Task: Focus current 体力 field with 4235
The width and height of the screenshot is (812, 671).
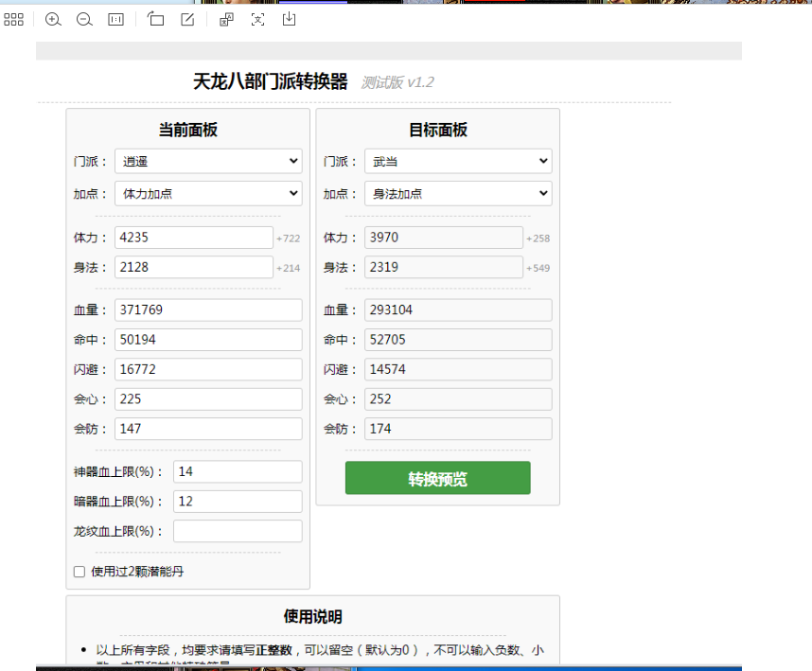Action: (x=194, y=238)
